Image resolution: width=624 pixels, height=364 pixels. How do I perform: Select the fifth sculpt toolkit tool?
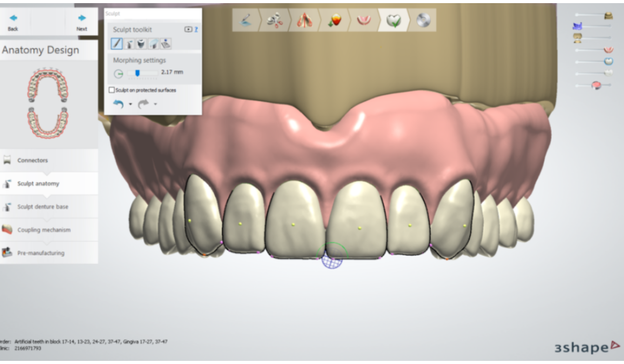tap(166, 44)
